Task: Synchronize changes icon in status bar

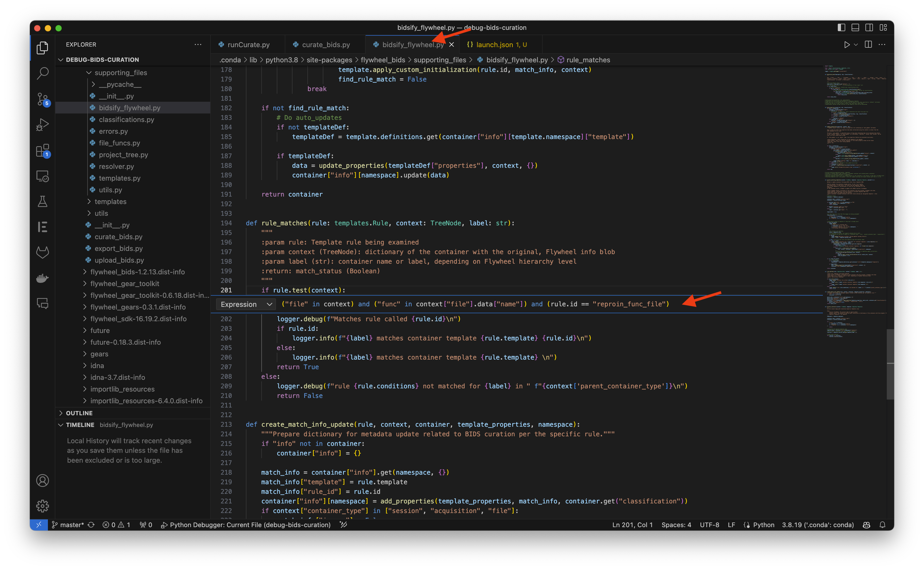Action: point(91,525)
